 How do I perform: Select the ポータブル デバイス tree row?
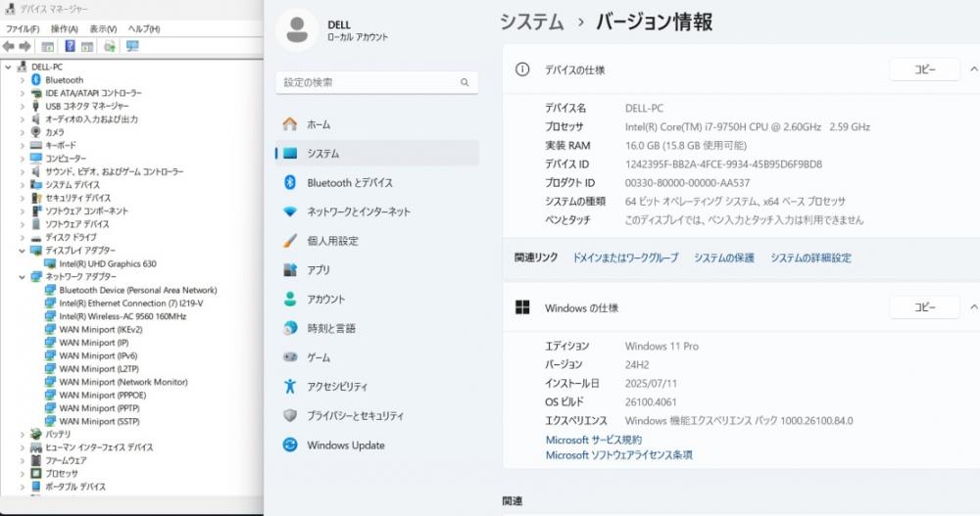[75, 486]
